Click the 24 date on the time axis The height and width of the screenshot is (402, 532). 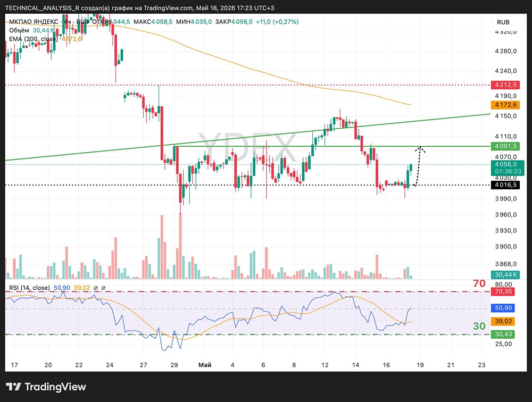[110, 365]
